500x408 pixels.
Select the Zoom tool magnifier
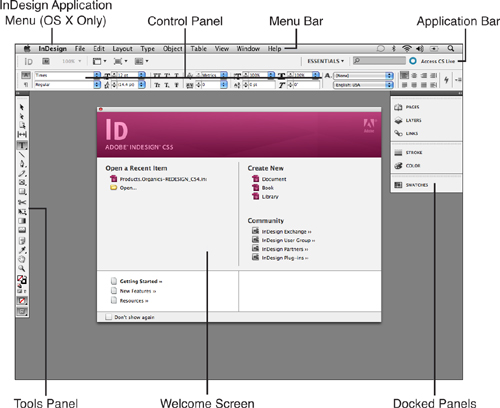22,268
